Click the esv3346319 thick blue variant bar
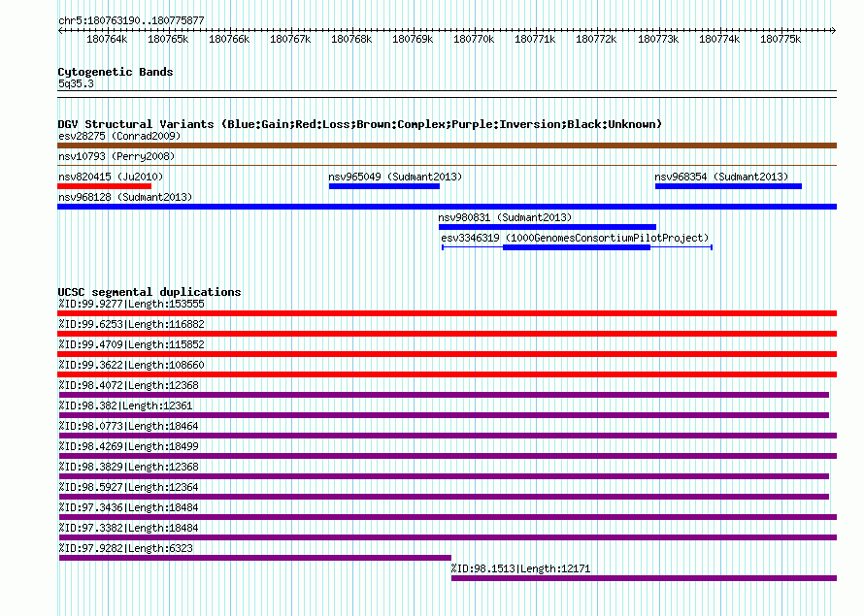 click(x=577, y=247)
